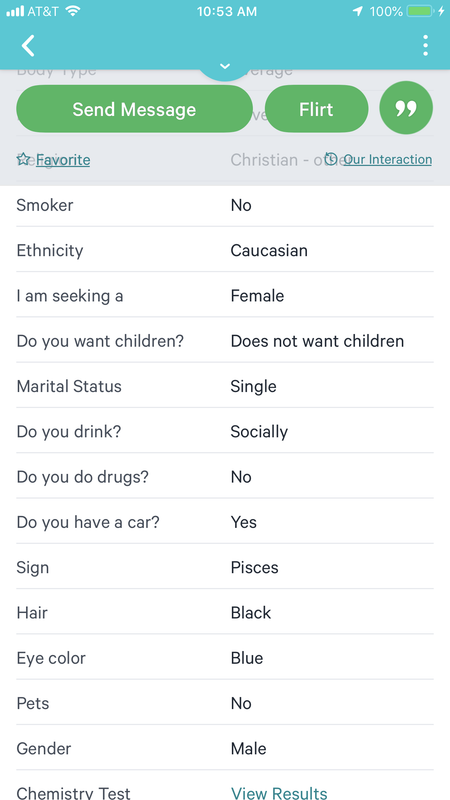The image size is (450, 800).
Task: Tap the Favorite star icon
Action: tap(23, 159)
